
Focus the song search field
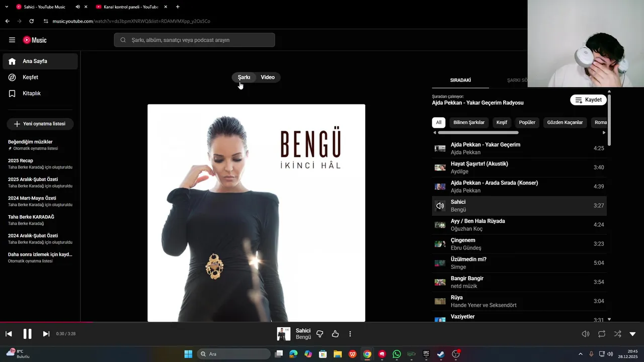194,40
